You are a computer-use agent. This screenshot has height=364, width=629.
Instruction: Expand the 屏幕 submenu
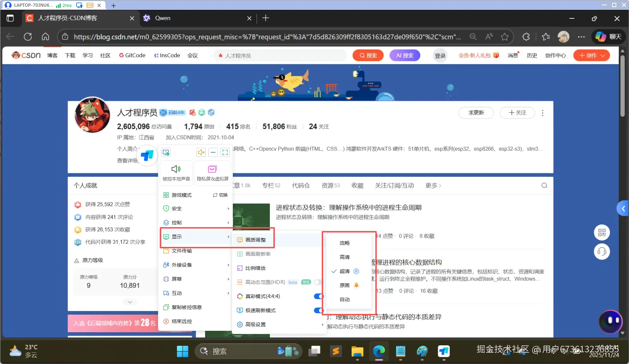click(x=196, y=279)
